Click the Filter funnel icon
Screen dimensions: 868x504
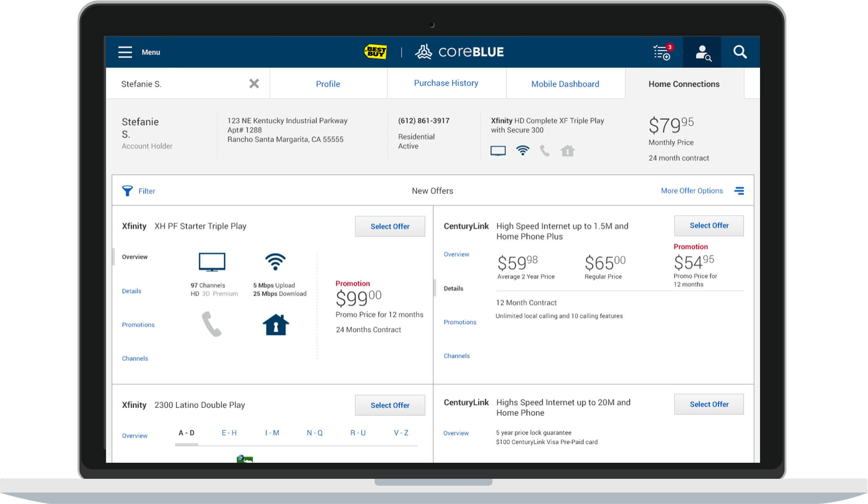pyautogui.click(x=127, y=191)
